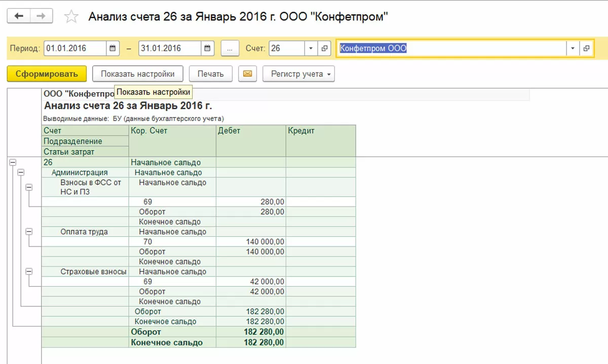Click the bold Оборот total row label
Viewport: 608px width, 364px height.
click(146, 332)
